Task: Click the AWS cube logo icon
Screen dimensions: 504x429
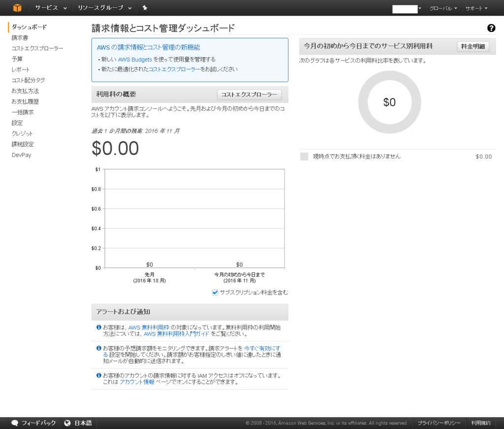Action: point(17,8)
